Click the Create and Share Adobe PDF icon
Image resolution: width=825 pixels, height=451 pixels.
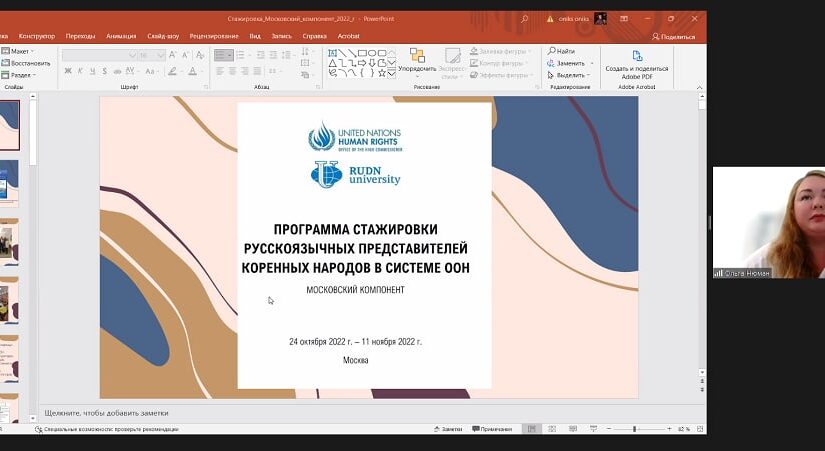tap(637, 56)
